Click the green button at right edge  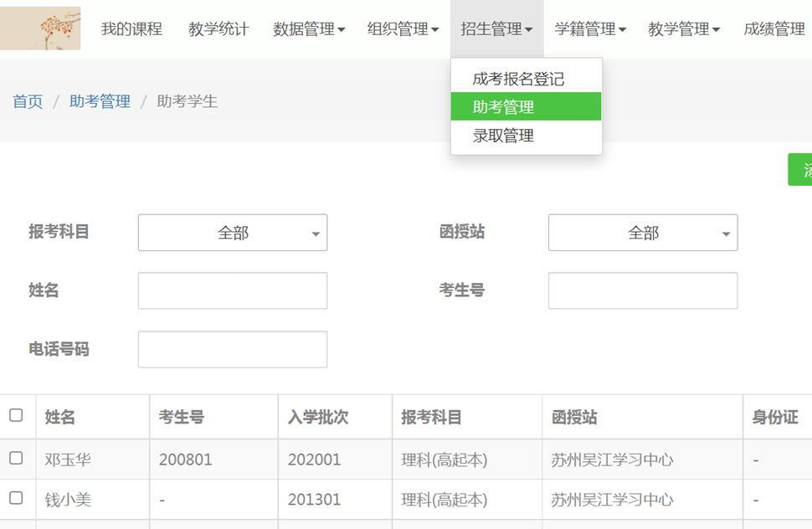pos(800,169)
